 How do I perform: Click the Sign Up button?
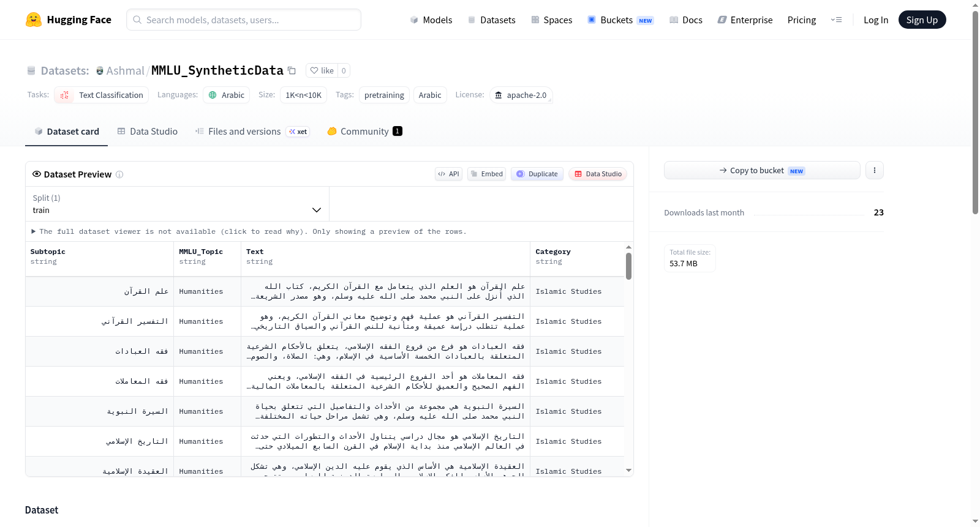922,20
